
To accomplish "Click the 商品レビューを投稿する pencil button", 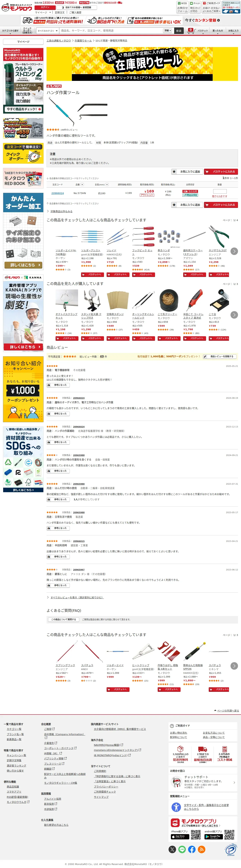I will 220,357.
